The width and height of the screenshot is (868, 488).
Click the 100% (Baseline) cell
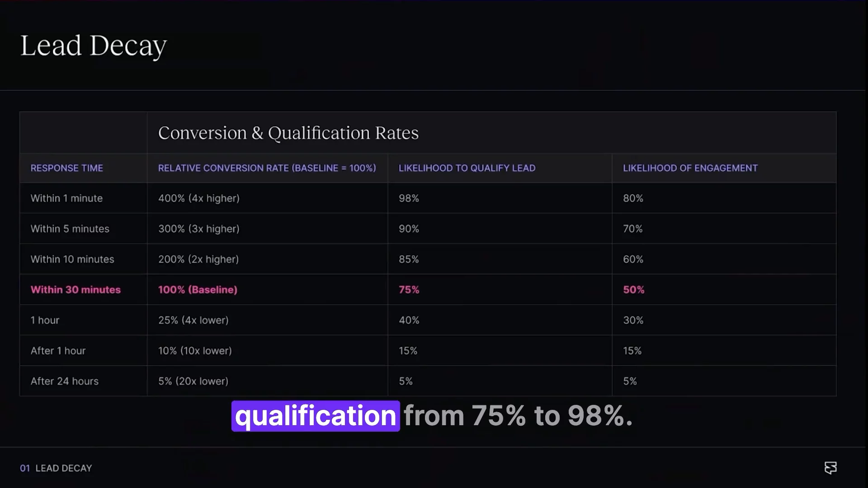(x=198, y=290)
